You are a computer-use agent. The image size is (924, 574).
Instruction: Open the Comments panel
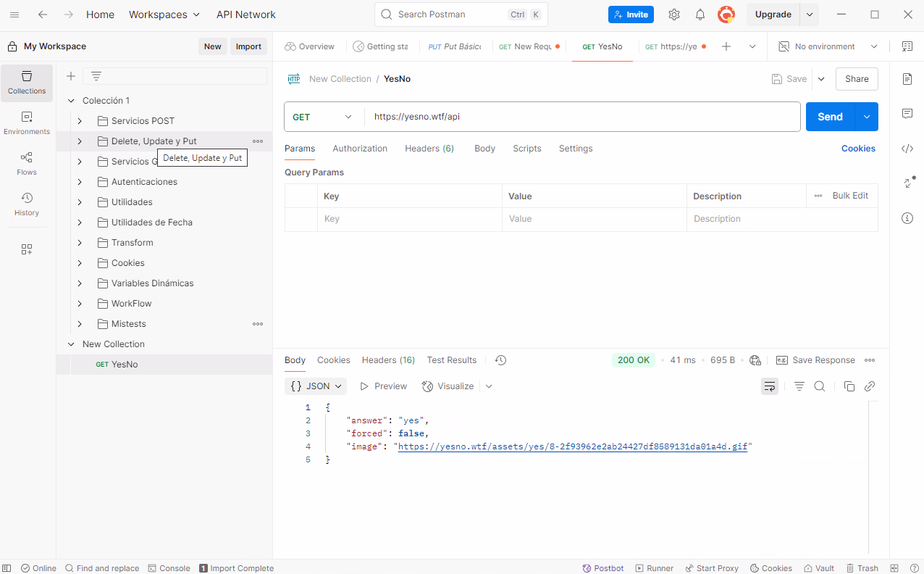(907, 114)
